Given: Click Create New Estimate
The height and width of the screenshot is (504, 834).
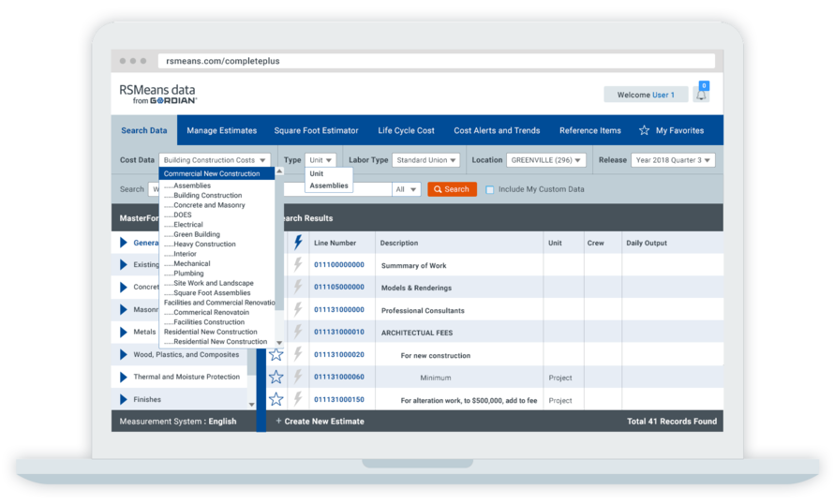Looking at the screenshot, I should coord(324,421).
